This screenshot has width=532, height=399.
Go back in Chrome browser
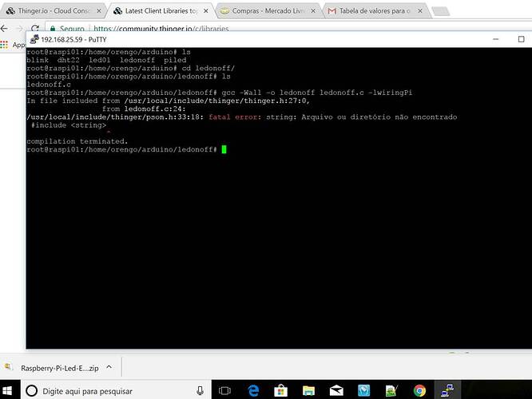5,29
